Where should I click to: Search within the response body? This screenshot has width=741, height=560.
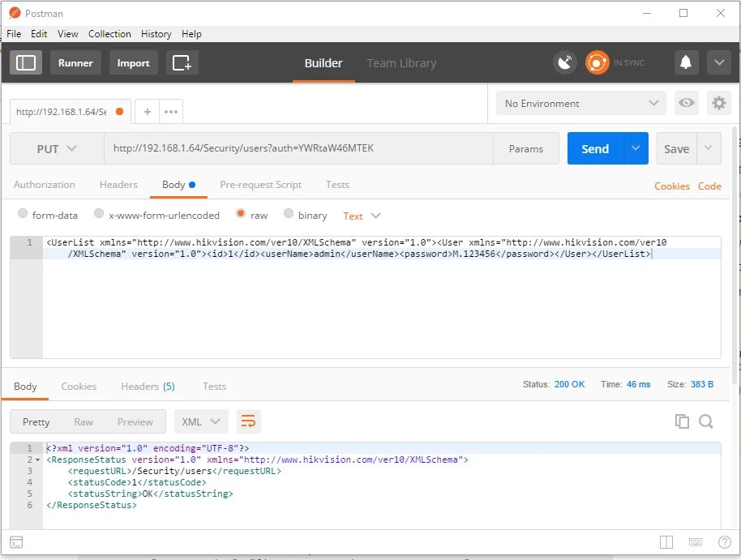click(x=706, y=421)
